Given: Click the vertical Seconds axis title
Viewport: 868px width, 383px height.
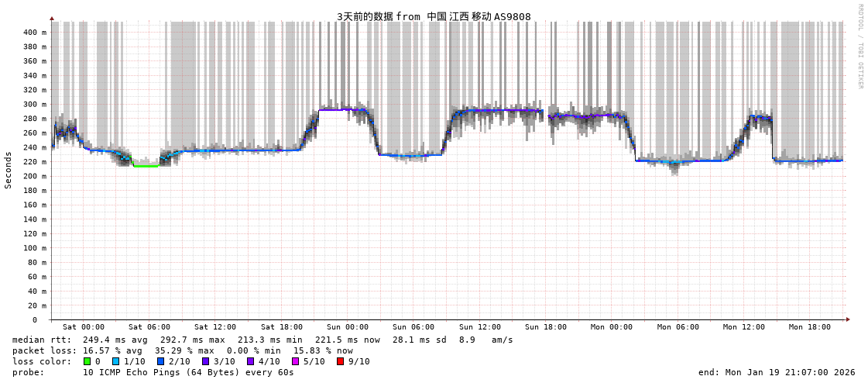Looking at the screenshot, I should pos(9,170).
